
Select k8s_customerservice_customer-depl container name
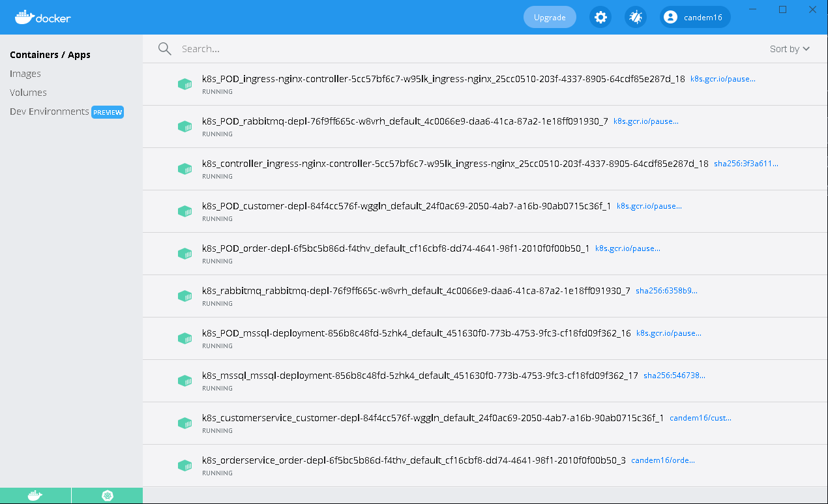click(x=433, y=418)
